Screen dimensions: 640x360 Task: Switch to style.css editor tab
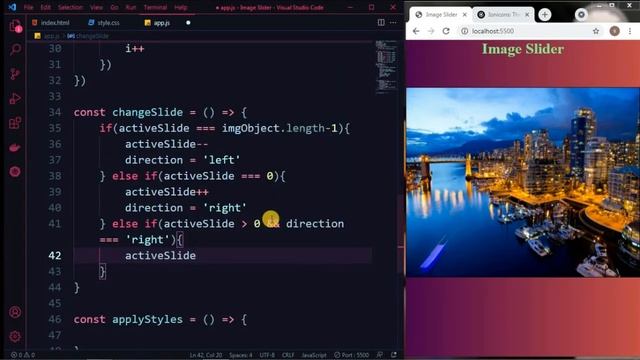104,23
